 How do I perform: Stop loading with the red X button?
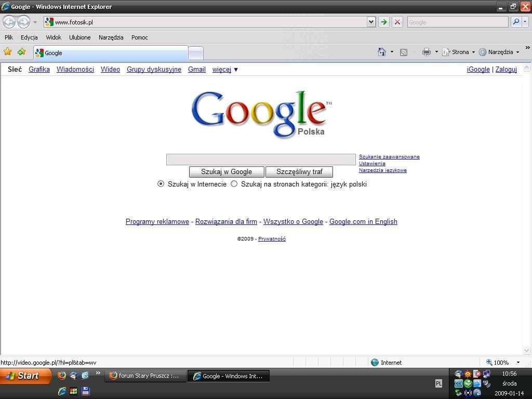click(397, 22)
